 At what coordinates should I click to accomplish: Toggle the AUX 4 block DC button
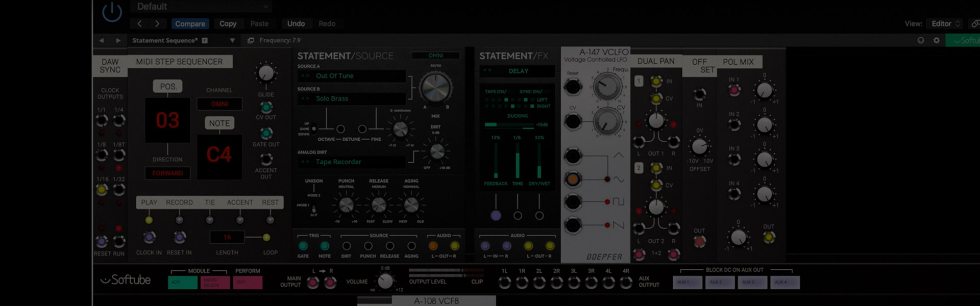[785, 282]
